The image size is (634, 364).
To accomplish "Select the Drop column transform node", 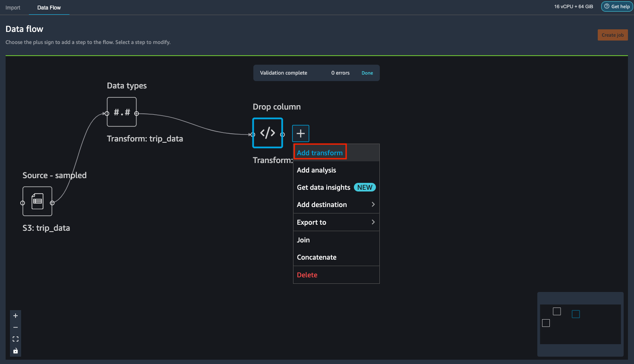I will point(267,133).
